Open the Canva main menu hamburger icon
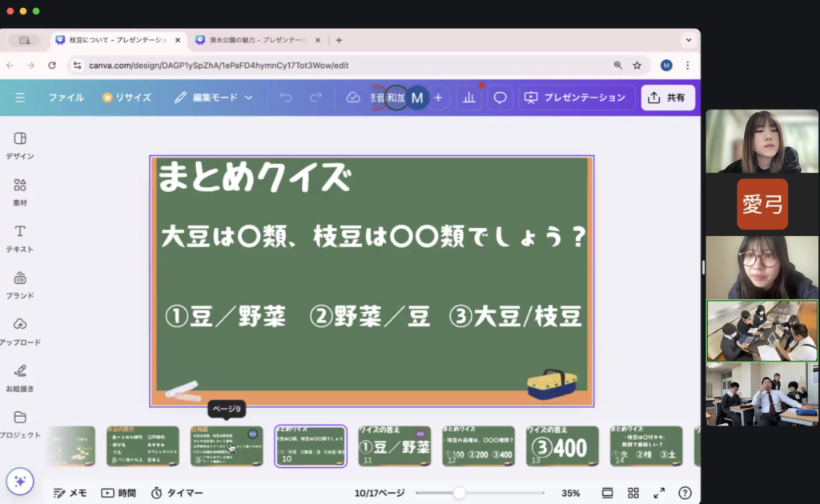Screen dimensions: 820x504 coord(20,98)
